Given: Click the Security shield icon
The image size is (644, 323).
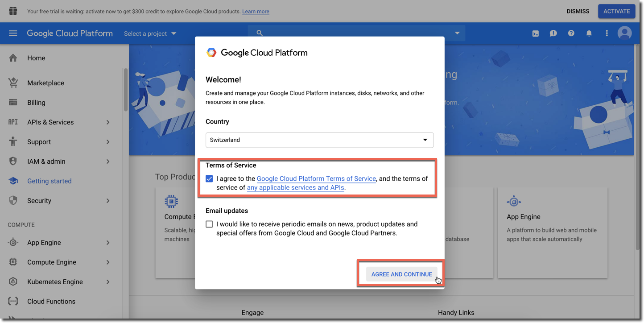Looking at the screenshot, I should pyautogui.click(x=13, y=201).
